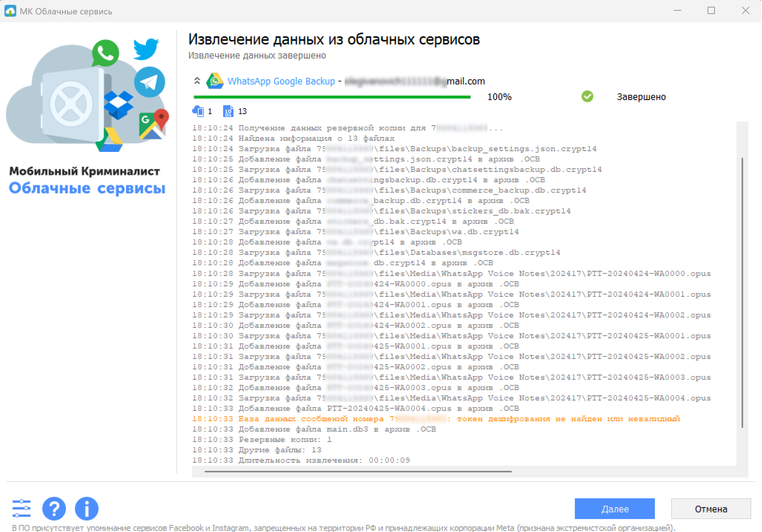This screenshot has height=532, width=762.
Task: Select log line loading PTT-20240425-WA0004.opus
Action: coord(451,398)
